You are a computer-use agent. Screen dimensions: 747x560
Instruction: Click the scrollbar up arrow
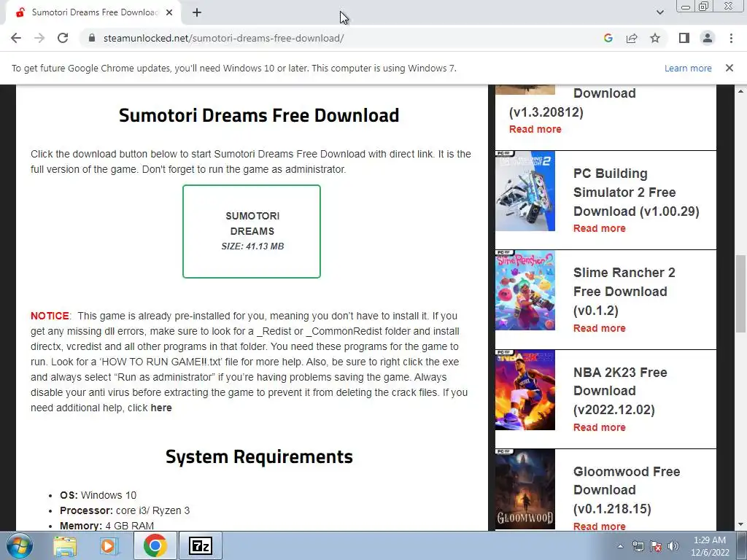[x=741, y=91]
